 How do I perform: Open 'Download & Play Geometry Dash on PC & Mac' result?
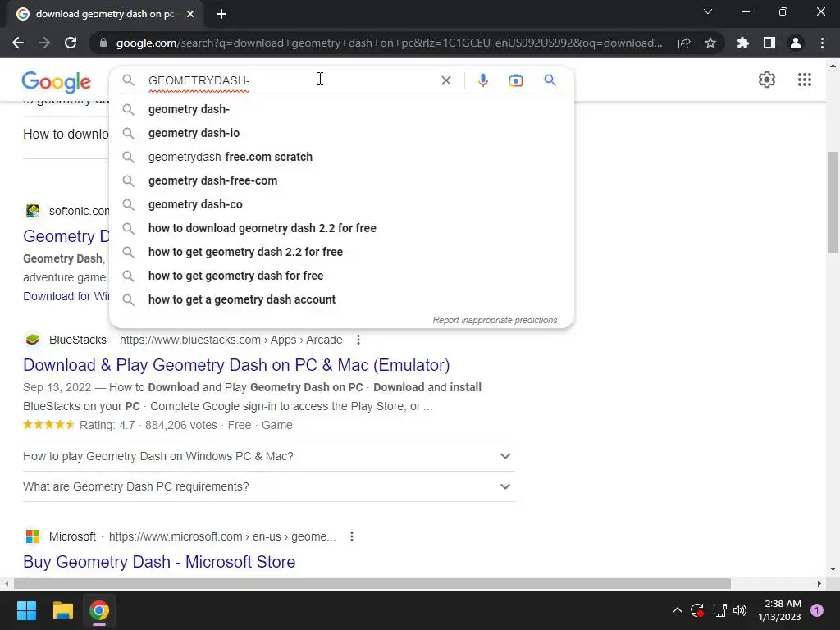click(236, 365)
